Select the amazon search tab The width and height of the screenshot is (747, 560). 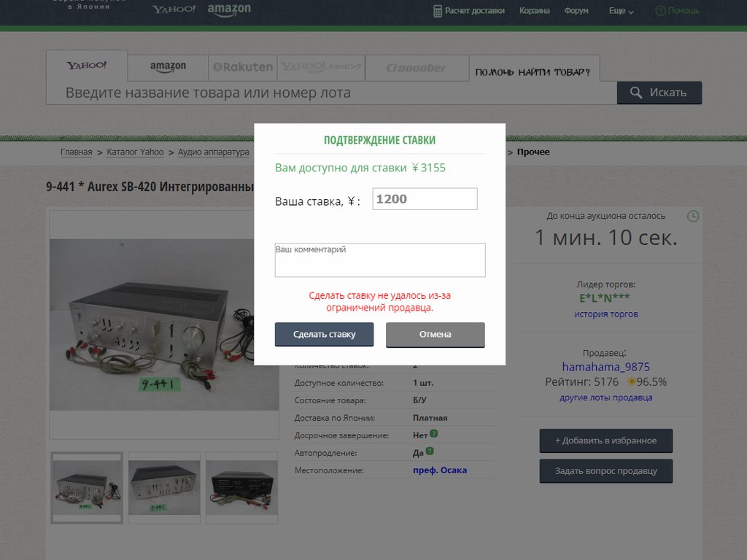tap(168, 67)
